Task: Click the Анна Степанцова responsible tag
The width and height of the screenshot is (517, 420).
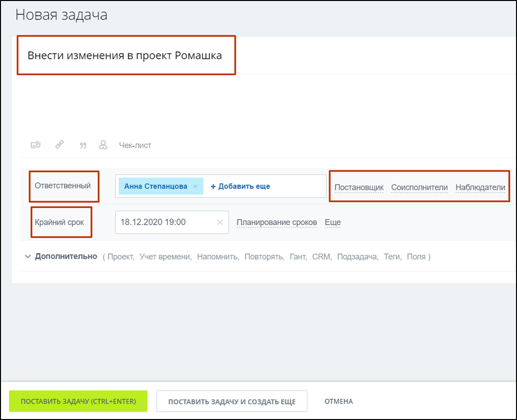Action: click(x=156, y=186)
